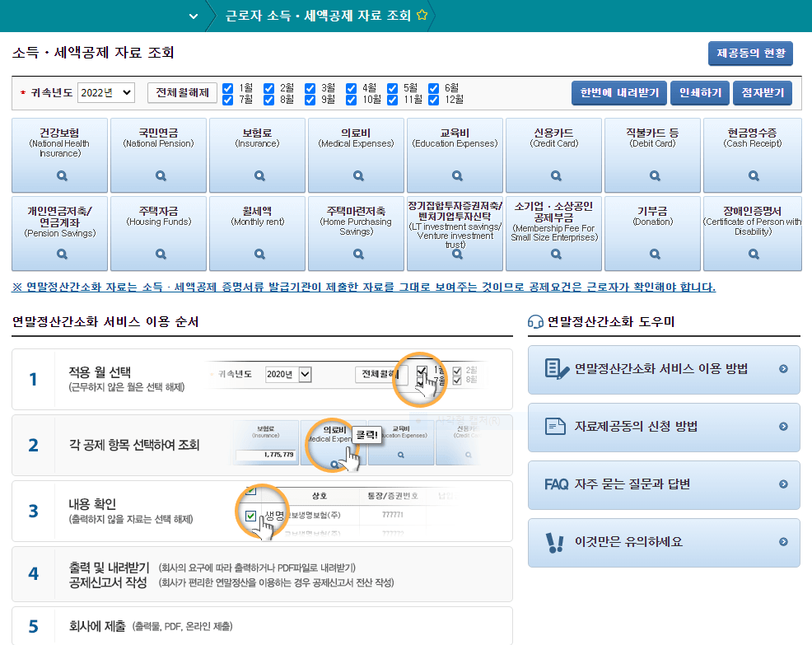
Task: Search 현금영수증 (Cash Receipt) data
Action: [x=752, y=175]
